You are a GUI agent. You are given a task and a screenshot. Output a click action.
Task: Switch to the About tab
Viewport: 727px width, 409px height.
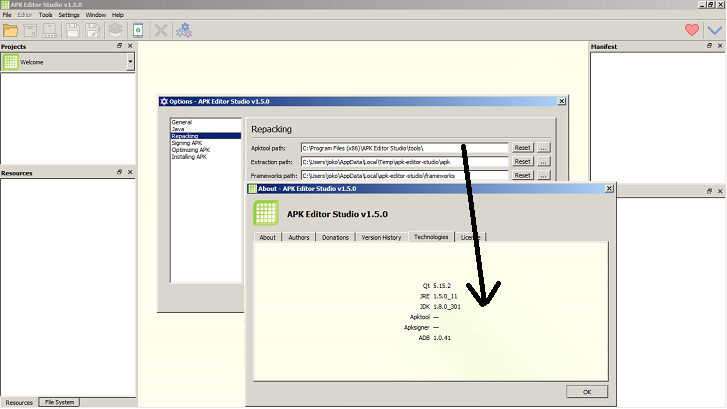[x=268, y=237]
